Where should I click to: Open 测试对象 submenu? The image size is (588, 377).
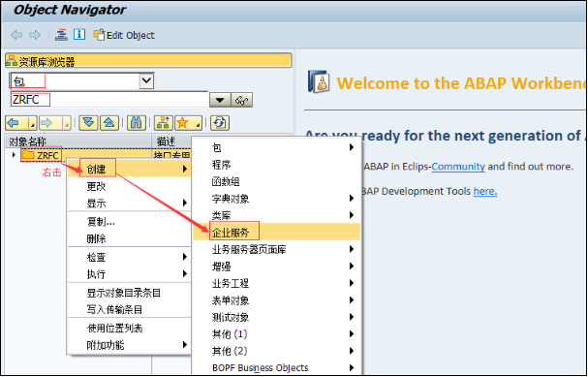277,317
